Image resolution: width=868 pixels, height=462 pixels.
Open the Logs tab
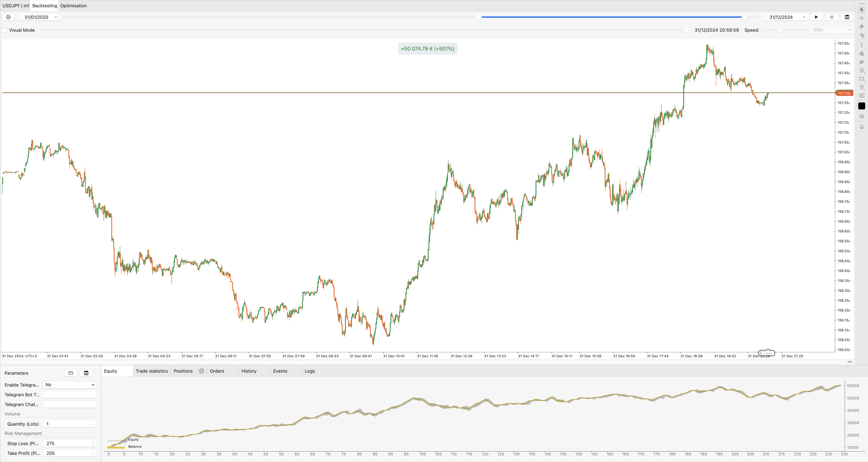click(310, 371)
